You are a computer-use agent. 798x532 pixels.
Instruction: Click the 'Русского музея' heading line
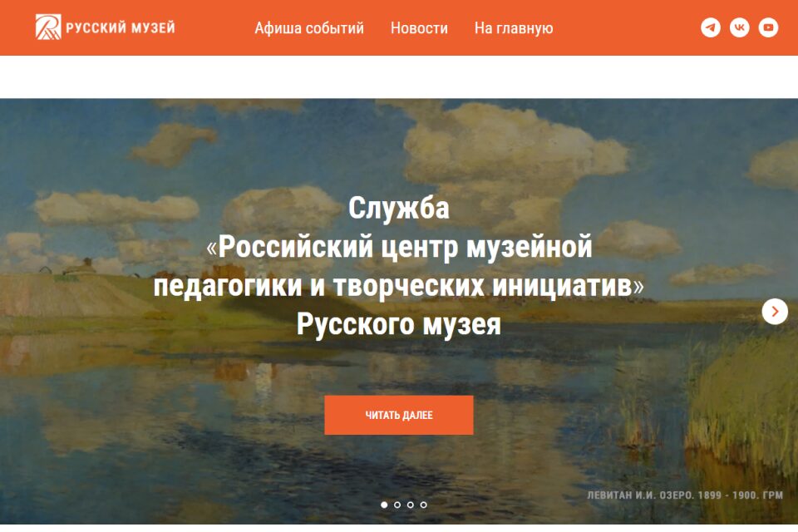tap(398, 324)
